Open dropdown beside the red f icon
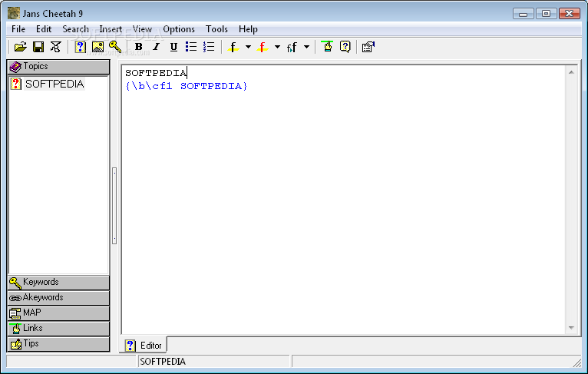 click(278, 47)
